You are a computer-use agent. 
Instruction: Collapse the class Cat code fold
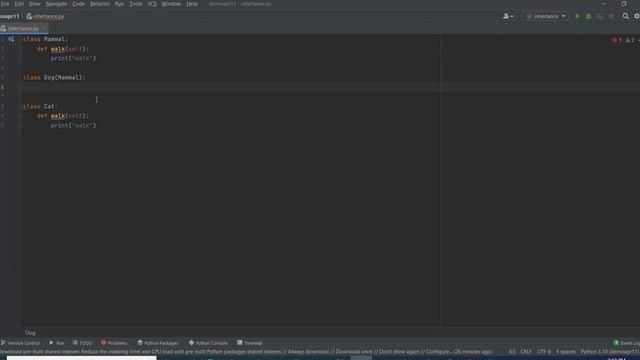point(20,106)
